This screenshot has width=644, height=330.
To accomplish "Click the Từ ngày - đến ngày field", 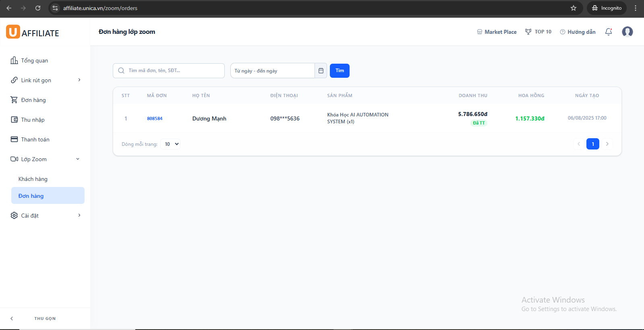I will point(272,71).
